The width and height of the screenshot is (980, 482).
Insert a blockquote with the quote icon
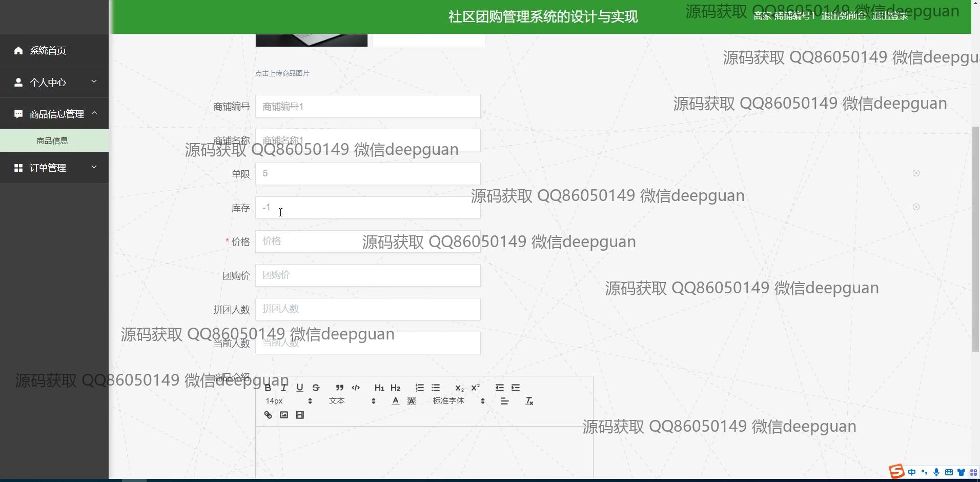coord(339,388)
